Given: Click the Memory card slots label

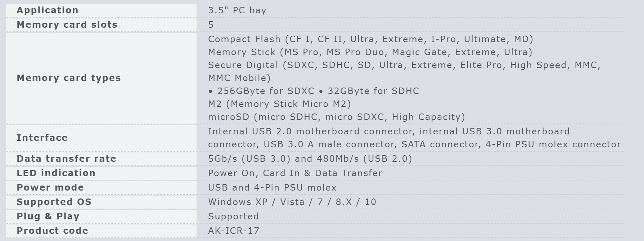Looking at the screenshot, I should coord(67,25).
